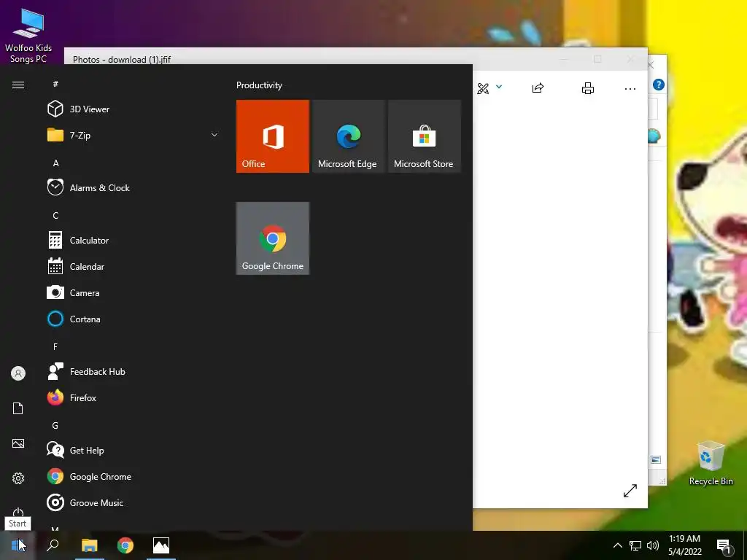
Task: Show hidden system tray icons
Action: (617, 545)
